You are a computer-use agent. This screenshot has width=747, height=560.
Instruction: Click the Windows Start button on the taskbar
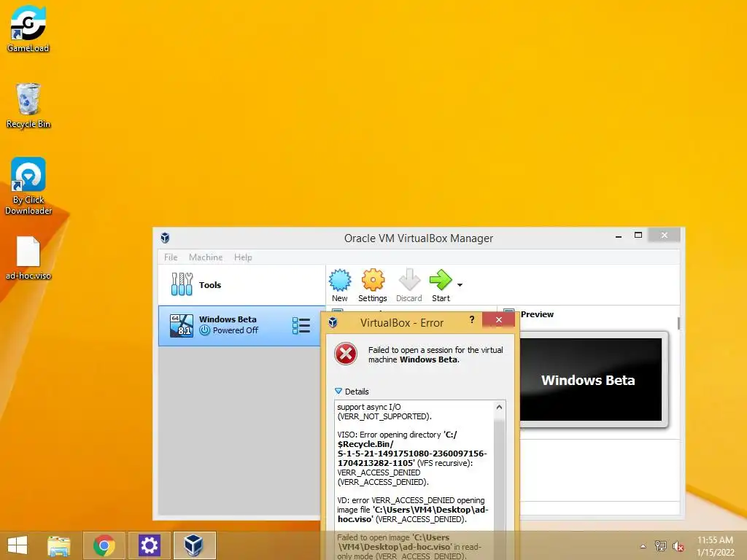pos(18,545)
